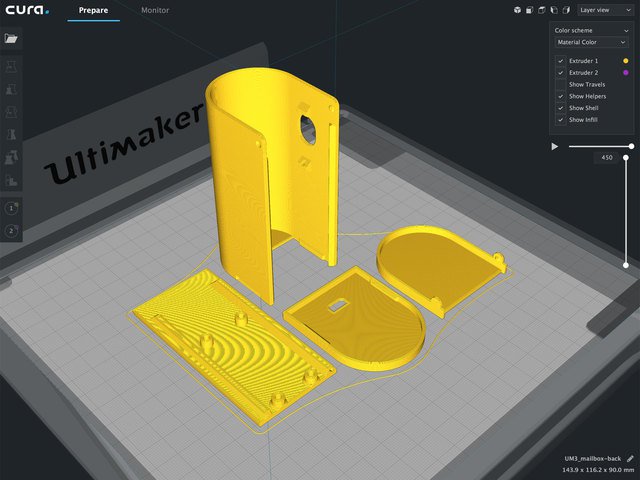640x480 pixels.
Task: Select the Mirror tool in sidebar
Action: tap(11, 134)
